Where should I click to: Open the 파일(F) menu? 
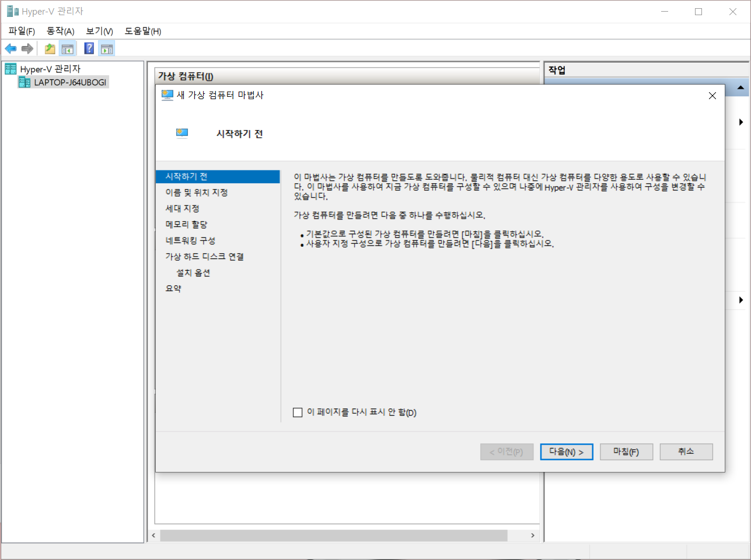[22, 31]
